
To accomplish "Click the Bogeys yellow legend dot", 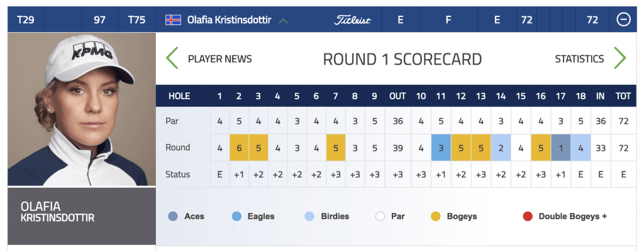I will (x=436, y=216).
